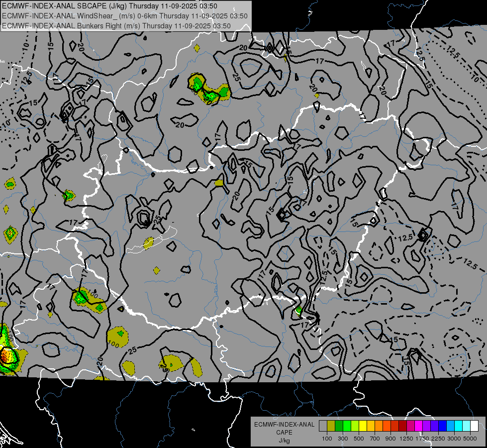487x448 pixels.
Task: Click the 1750 tick label in legend
Action: [422, 439]
